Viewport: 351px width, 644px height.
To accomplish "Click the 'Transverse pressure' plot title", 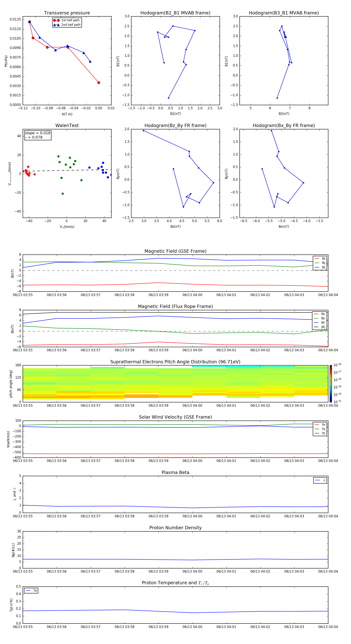I will pyautogui.click(x=67, y=13).
